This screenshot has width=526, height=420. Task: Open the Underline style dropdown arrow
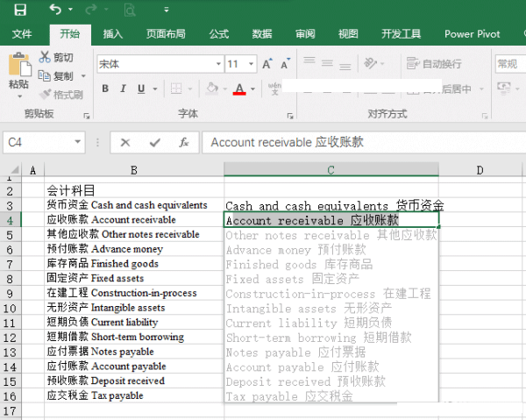pos(155,89)
